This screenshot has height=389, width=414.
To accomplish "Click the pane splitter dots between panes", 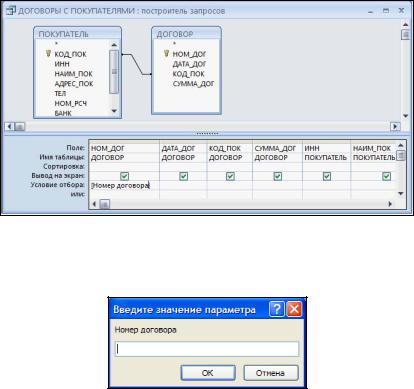I will click(207, 133).
